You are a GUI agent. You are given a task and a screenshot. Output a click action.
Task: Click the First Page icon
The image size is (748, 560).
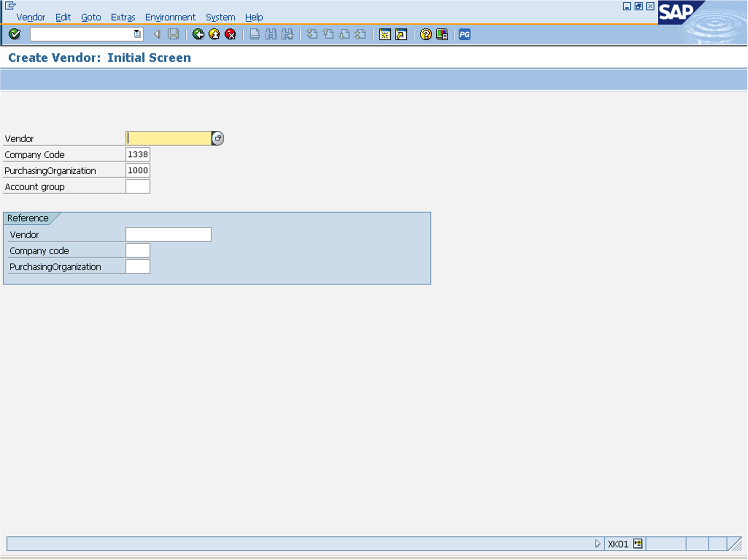click(312, 34)
